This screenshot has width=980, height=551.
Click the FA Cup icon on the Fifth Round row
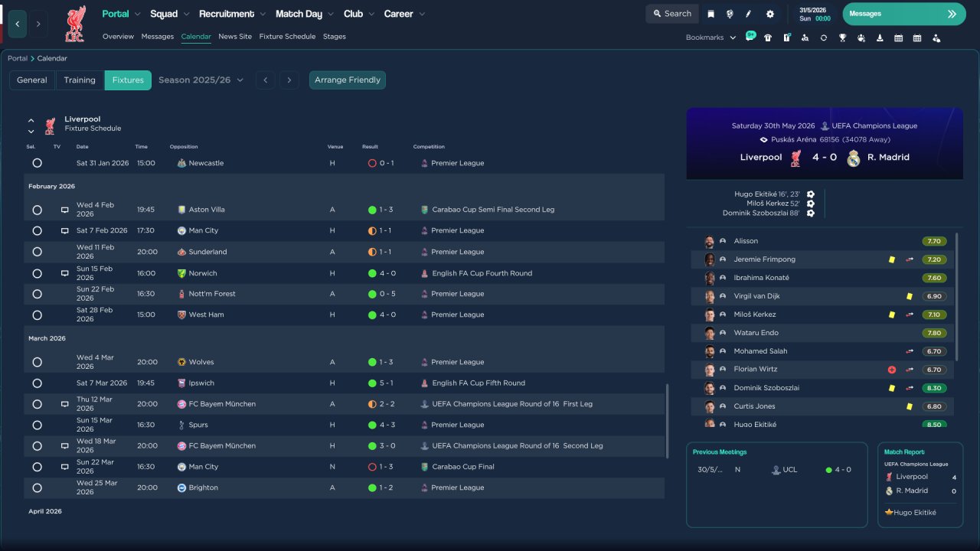425,383
